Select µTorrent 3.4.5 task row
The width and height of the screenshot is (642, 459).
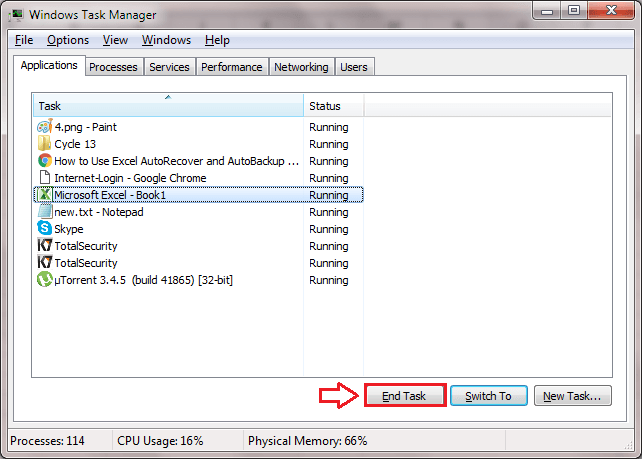(198, 280)
